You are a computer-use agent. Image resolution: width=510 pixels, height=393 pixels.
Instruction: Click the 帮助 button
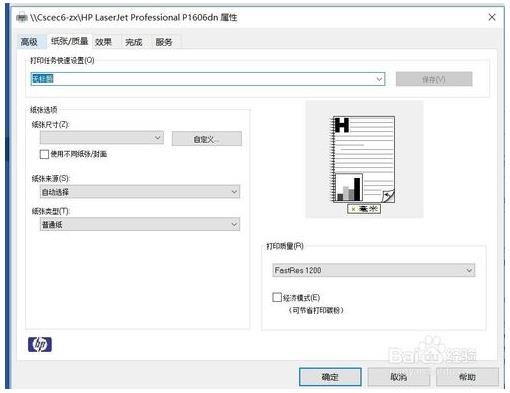(x=467, y=377)
